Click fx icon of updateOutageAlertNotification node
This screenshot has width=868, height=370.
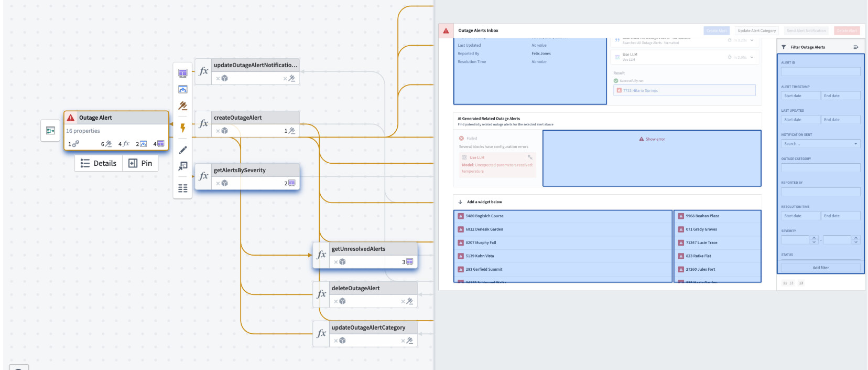pos(203,71)
